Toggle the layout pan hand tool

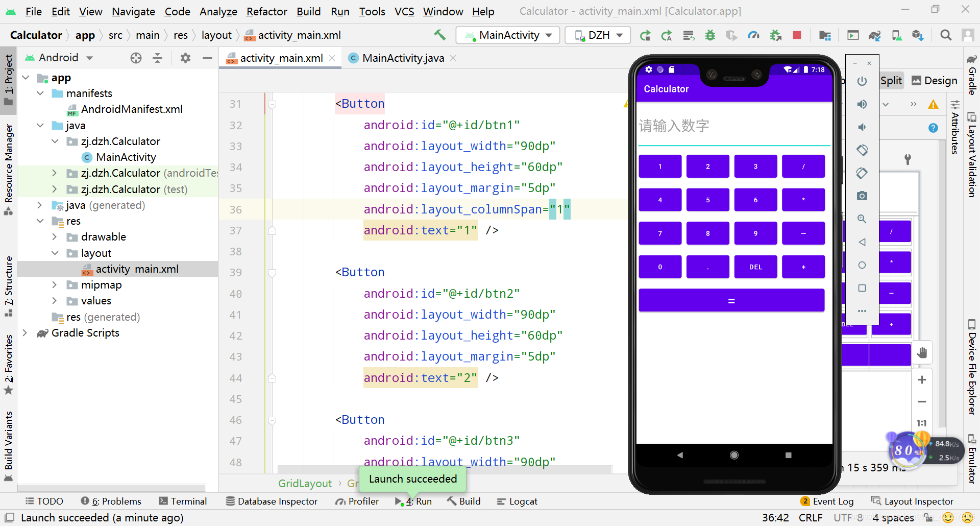[x=922, y=353]
